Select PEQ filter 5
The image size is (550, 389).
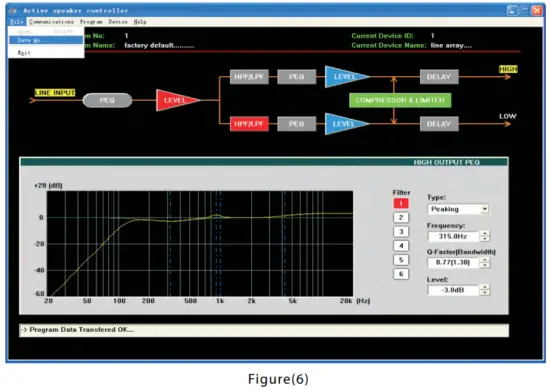tap(401, 260)
